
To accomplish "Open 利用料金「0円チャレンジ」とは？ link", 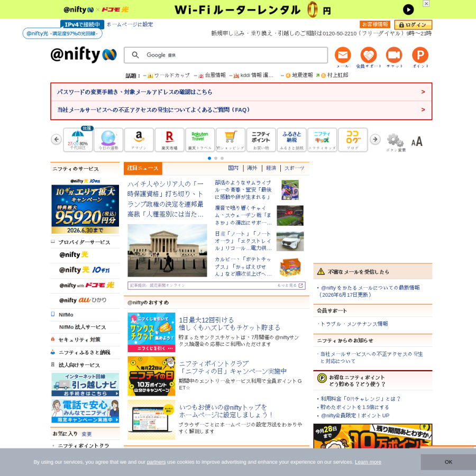I will click(361, 399).
